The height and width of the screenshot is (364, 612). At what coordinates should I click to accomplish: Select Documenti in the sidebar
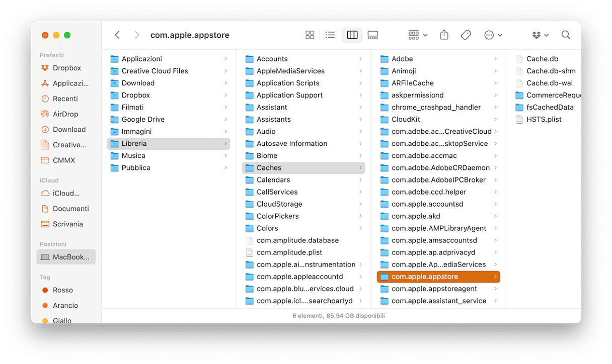pyautogui.click(x=66, y=209)
